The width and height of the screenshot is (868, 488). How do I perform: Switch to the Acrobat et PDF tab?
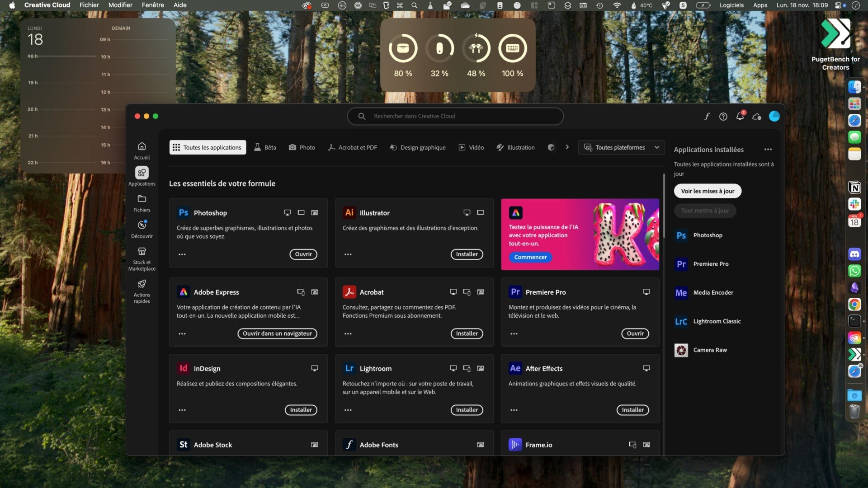click(352, 147)
